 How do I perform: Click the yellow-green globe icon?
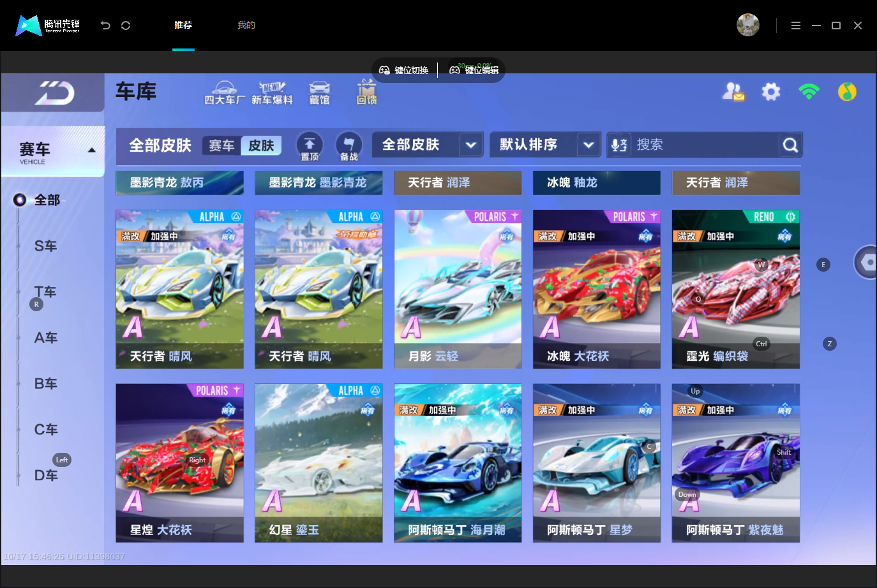point(847,92)
